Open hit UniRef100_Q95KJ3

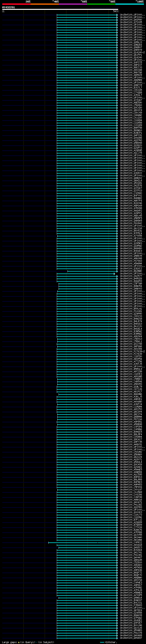pos(131,42)
